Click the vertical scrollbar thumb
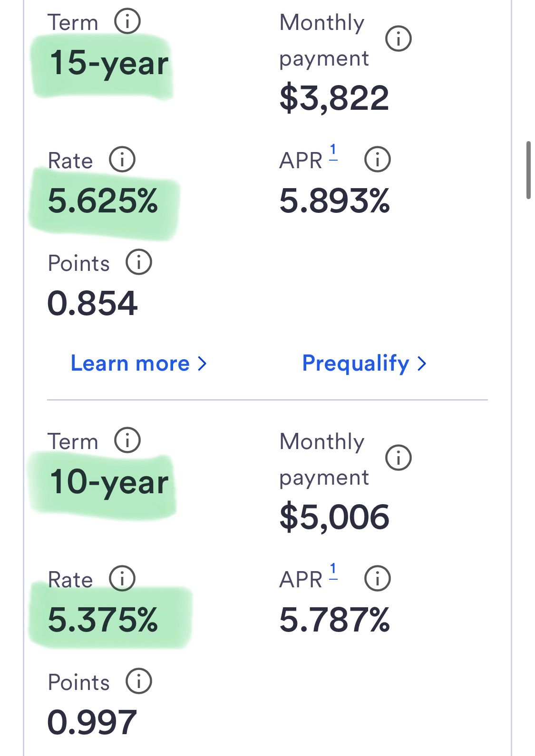 (x=528, y=170)
